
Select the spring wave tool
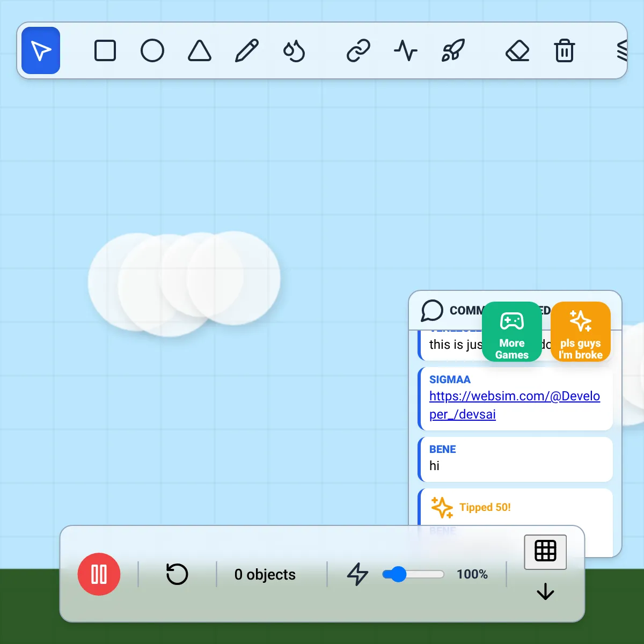[x=406, y=50]
